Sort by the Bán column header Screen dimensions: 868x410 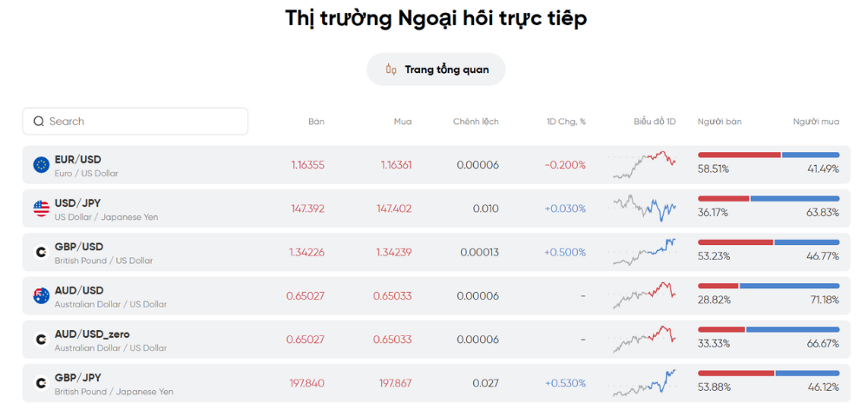click(x=316, y=122)
